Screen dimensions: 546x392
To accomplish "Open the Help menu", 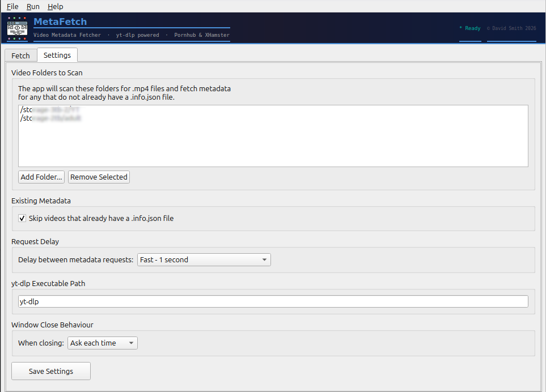I will pyautogui.click(x=55, y=6).
